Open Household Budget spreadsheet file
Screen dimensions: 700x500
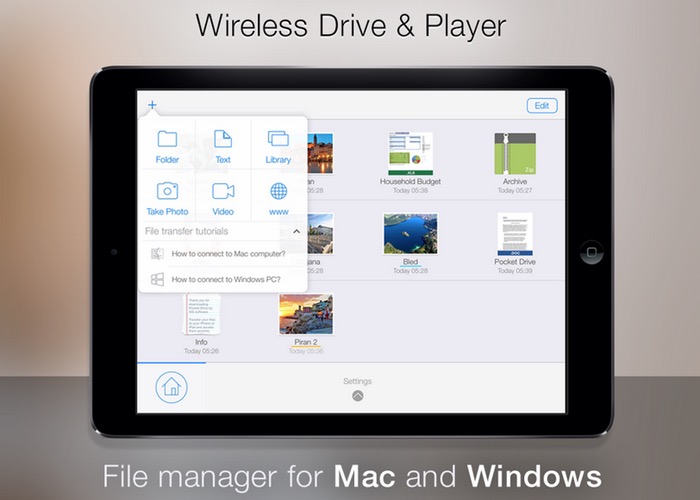tap(410, 153)
